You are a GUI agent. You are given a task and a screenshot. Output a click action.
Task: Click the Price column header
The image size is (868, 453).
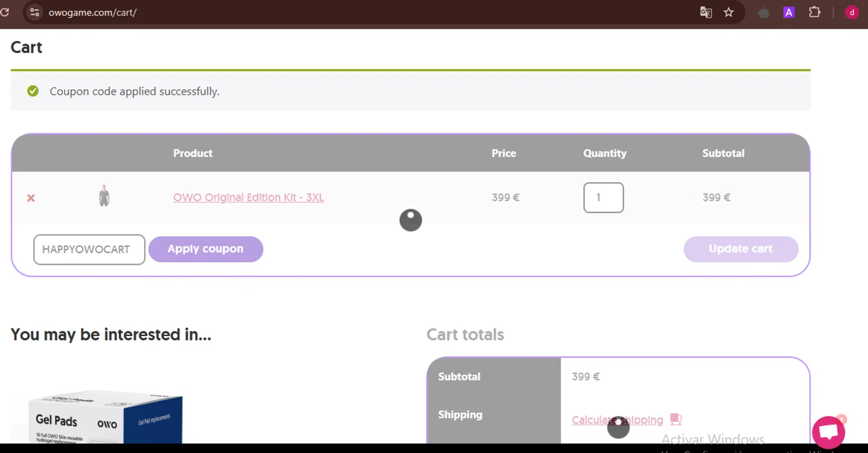(504, 154)
